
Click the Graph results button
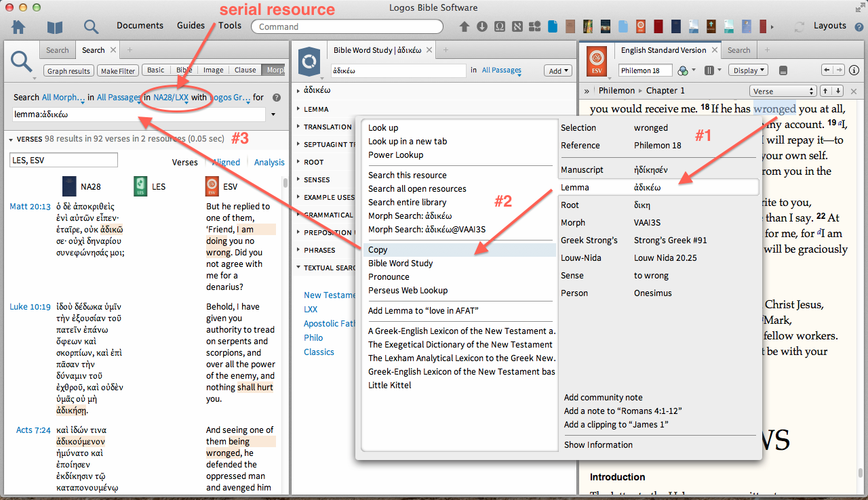68,70
